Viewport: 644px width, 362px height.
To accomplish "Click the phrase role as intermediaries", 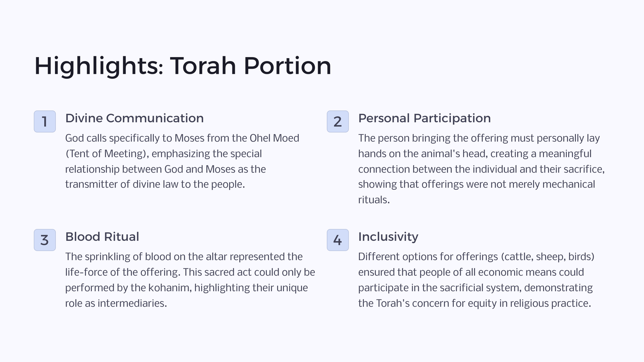I will point(116,303).
